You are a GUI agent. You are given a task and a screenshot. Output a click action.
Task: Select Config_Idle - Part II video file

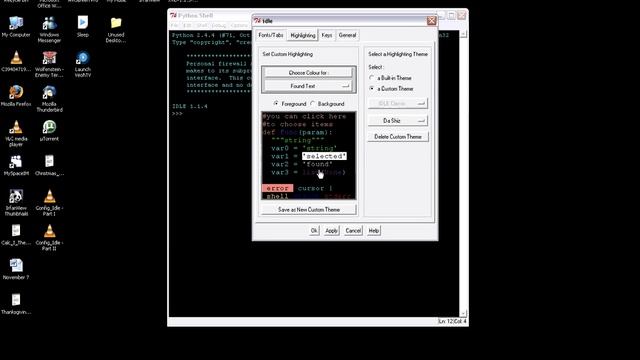(x=49, y=237)
